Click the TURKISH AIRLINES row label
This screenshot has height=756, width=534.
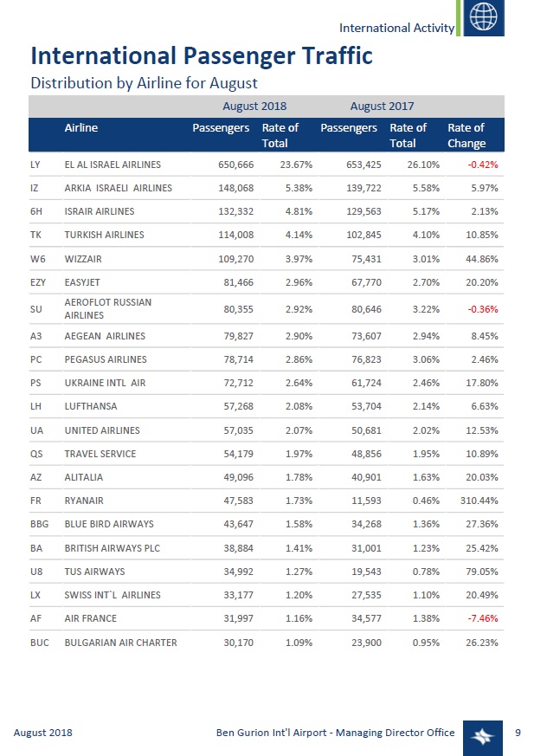point(104,235)
